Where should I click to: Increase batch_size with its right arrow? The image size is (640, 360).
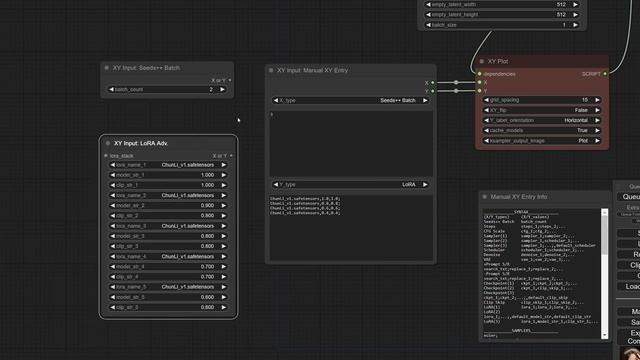(x=576, y=25)
